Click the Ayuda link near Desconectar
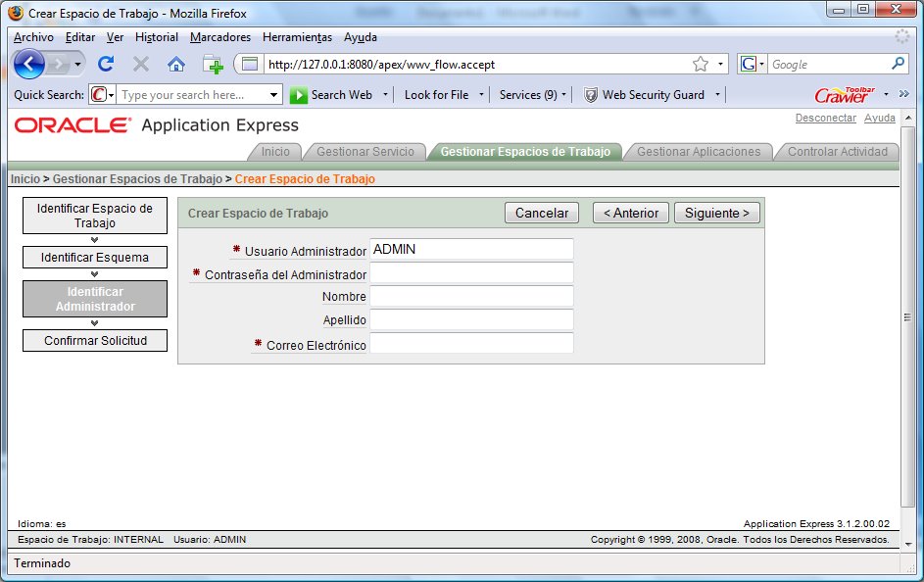The height and width of the screenshot is (582, 924). coord(880,118)
